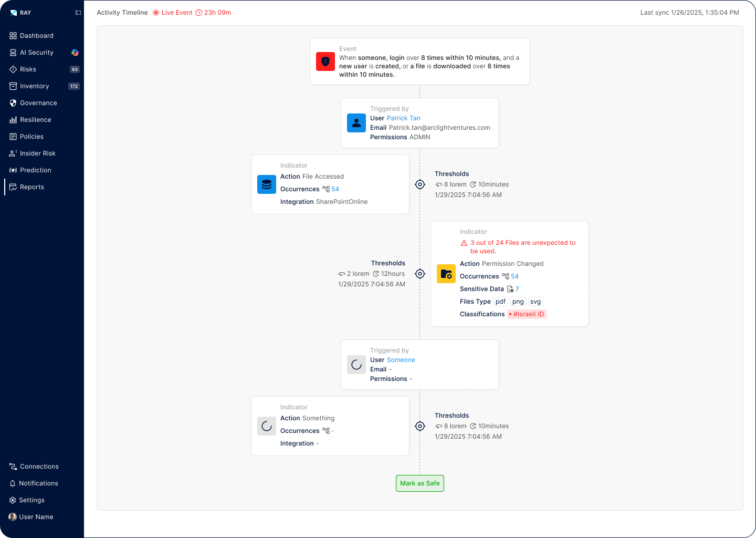Viewport: 756px width, 538px height.
Task: Select the first timeline target marker
Action: (x=420, y=184)
